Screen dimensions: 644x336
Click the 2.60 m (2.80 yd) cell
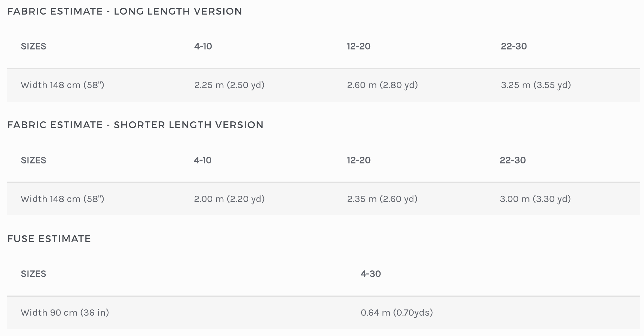(383, 85)
